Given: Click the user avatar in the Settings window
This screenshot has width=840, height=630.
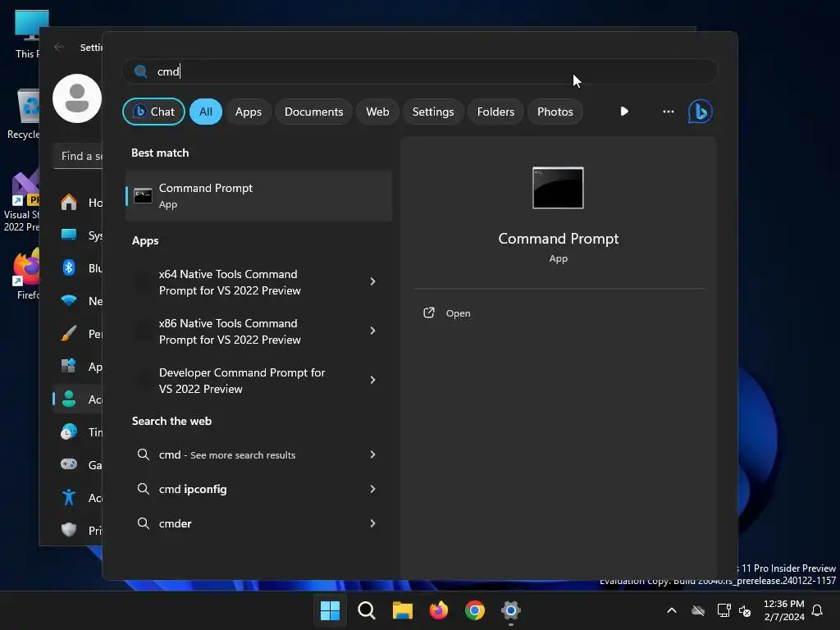Looking at the screenshot, I should tap(77, 98).
